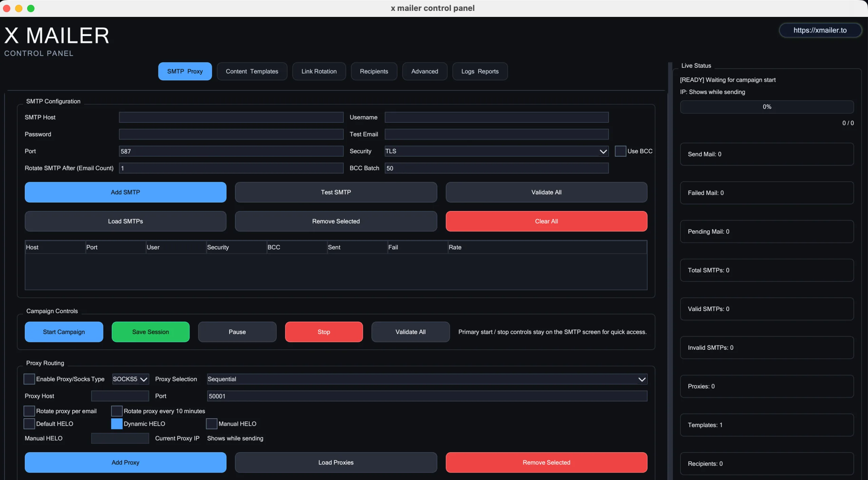Screen dimensions: 868x480
Task: Click Validate All in SMTP Configuration
Action: [x=546, y=192]
